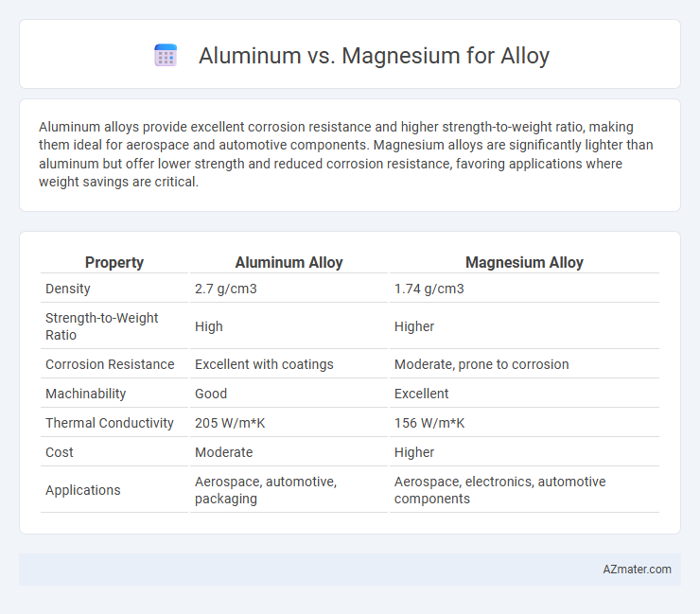The height and width of the screenshot is (614, 700).
Task: Open the AZmater.com footer link
Action: point(637,570)
